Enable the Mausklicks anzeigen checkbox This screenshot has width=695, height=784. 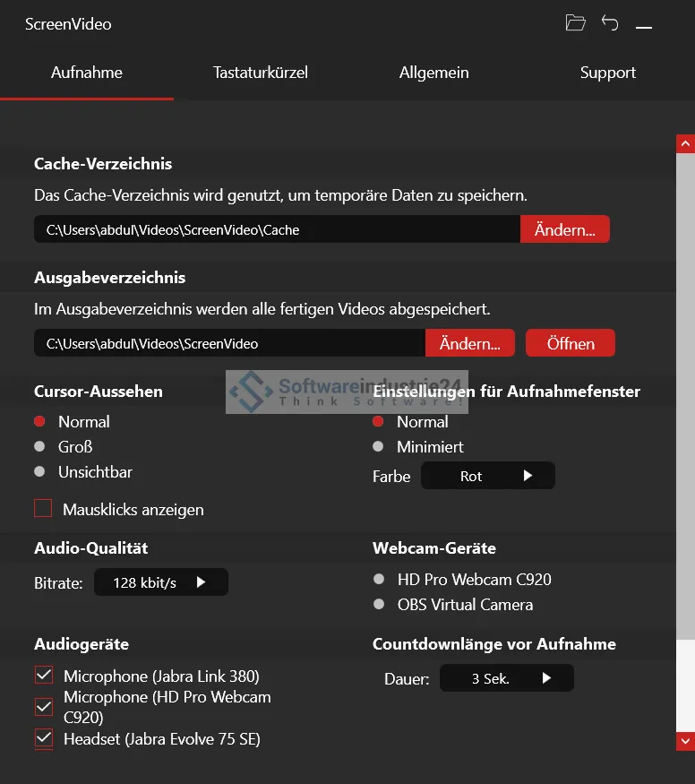click(x=43, y=509)
